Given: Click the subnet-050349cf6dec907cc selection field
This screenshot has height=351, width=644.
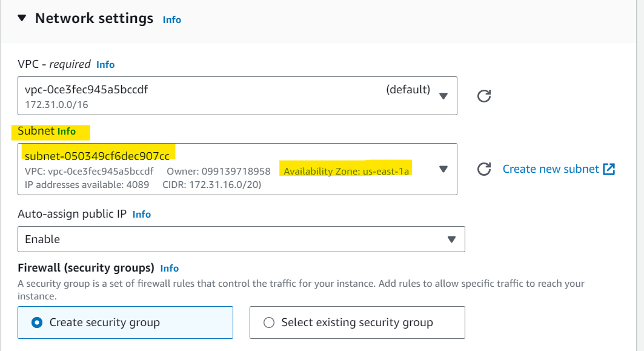Looking at the screenshot, I should click(x=237, y=169).
